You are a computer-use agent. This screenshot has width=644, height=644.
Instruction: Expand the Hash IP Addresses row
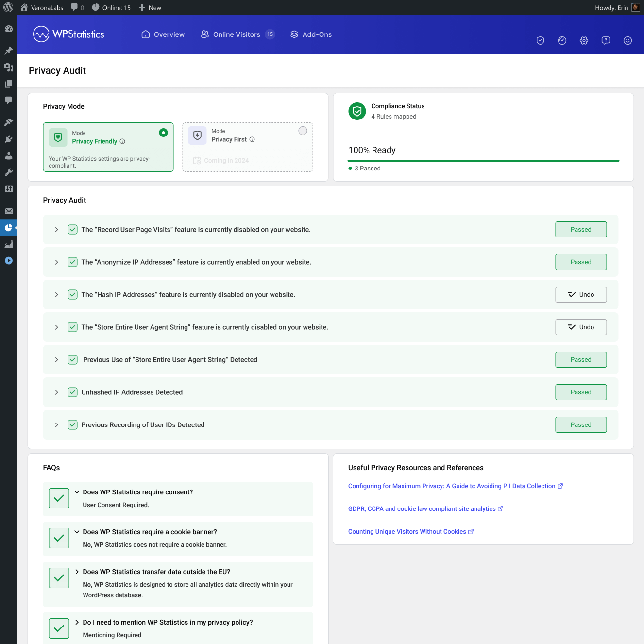point(56,295)
